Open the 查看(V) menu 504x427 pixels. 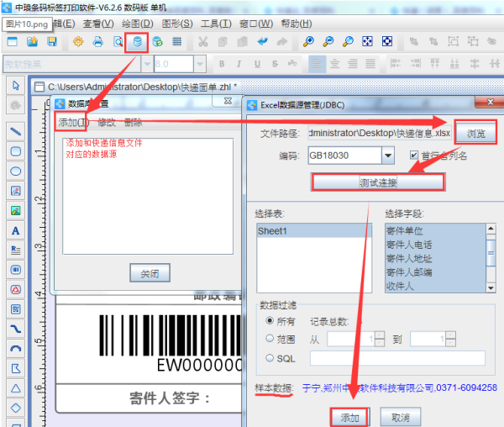click(98, 24)
